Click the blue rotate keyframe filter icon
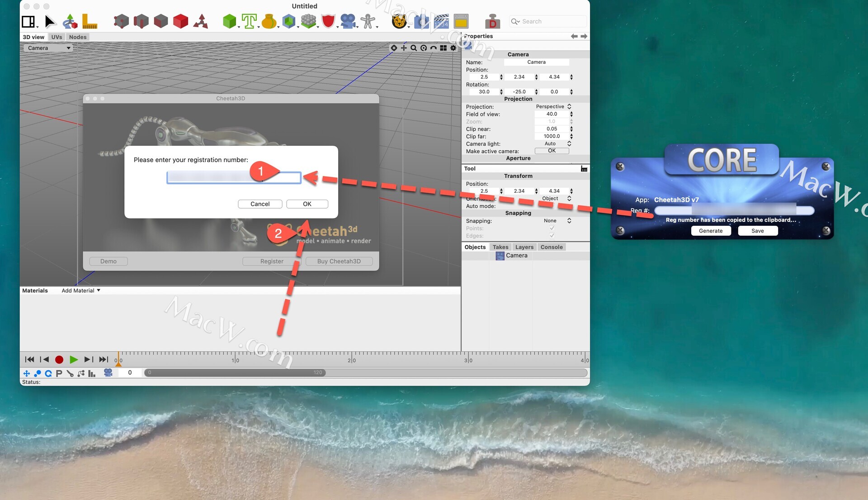This screenshot has height=500, width=868. click(48, 373)
